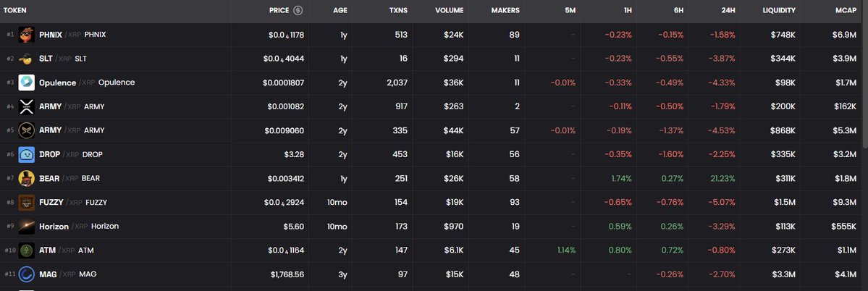
Task: Click the FUZZY liquidity $1.5M
Action: (785, 203)
